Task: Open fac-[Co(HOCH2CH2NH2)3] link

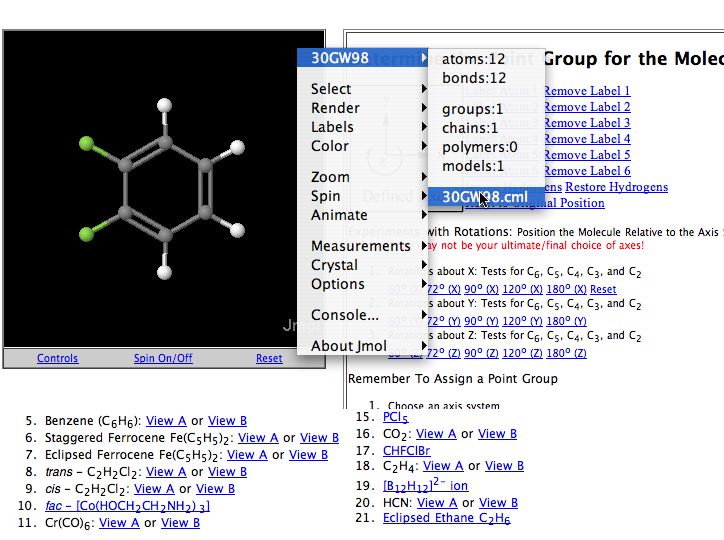Action: (x=127, y=506)
